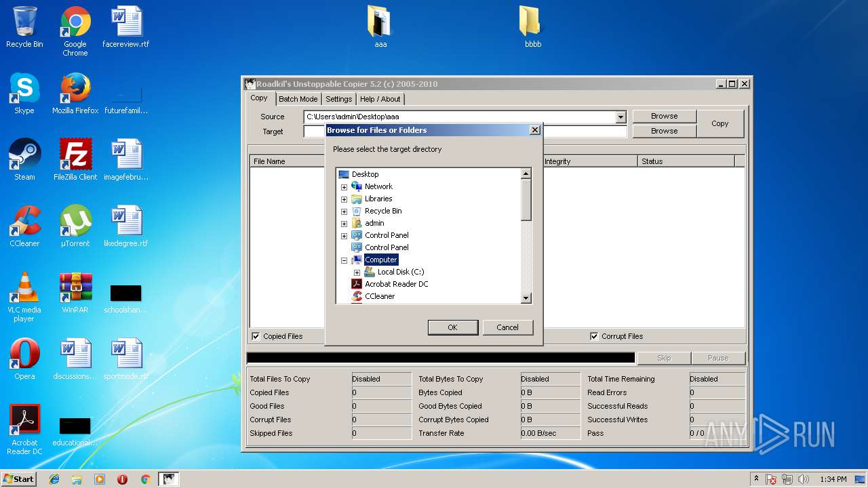Image resolution: width=868 pixels, height=488 pixels.
Task: Click the Opera icon in the taskbar
Action: click(x=122, y=479)
